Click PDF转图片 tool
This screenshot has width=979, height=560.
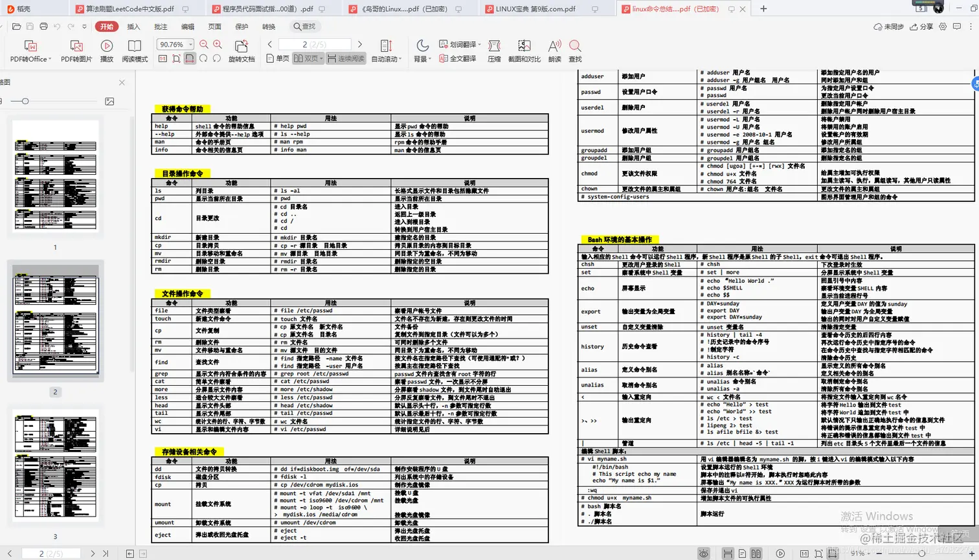point(76,52)
